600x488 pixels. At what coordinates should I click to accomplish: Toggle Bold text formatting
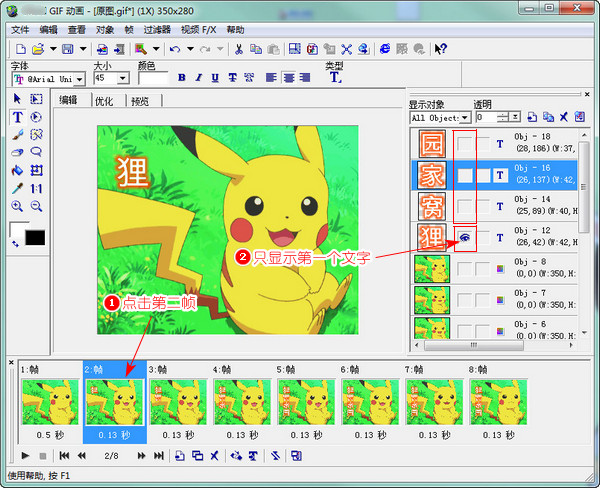coord(182,78)
